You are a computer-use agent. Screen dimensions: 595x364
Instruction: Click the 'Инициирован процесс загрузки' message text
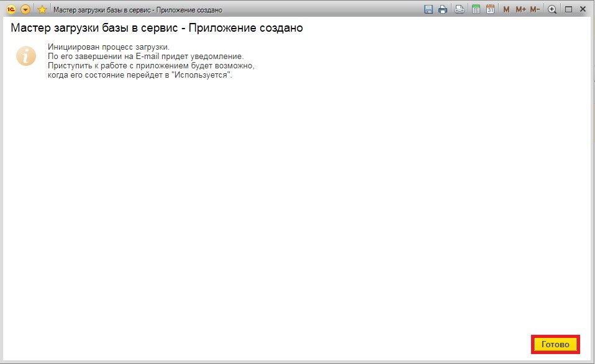(x=108, y=47)
